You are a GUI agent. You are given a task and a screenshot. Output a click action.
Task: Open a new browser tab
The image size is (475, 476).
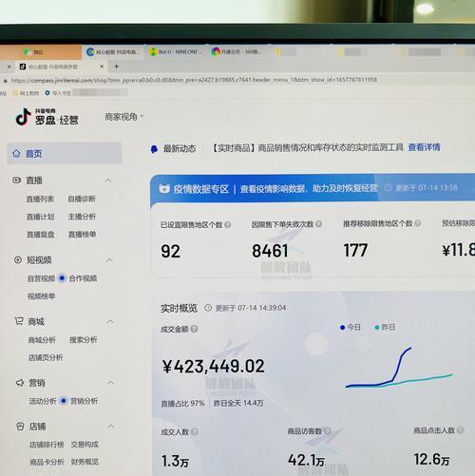[117, 67]
